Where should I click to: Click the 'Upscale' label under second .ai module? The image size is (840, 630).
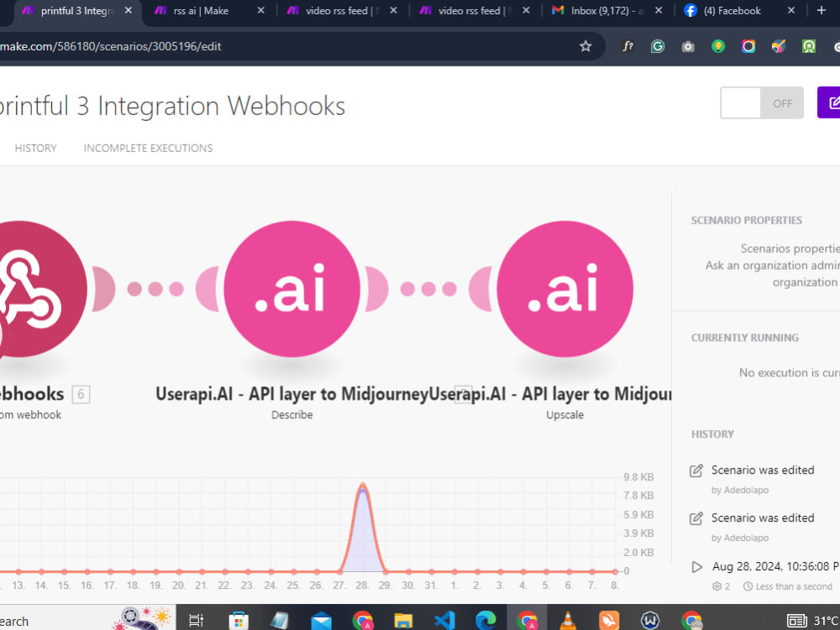pyautogui.click(x=564, y=415)
